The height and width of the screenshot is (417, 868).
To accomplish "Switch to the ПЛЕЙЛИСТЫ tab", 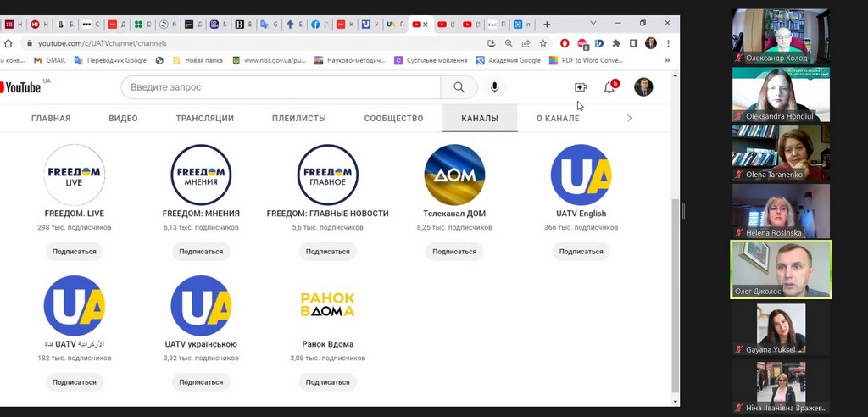I will 298,119.
